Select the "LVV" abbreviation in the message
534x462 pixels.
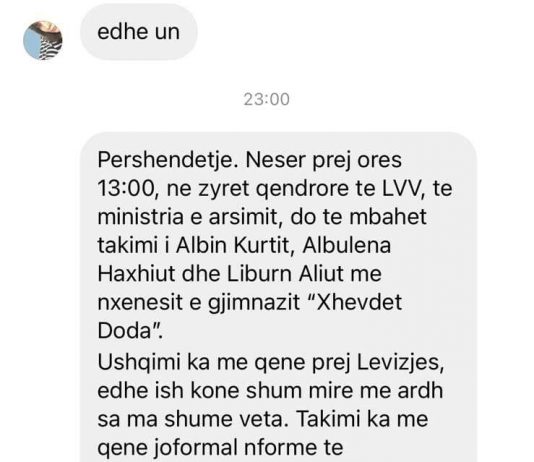point(400,188)
